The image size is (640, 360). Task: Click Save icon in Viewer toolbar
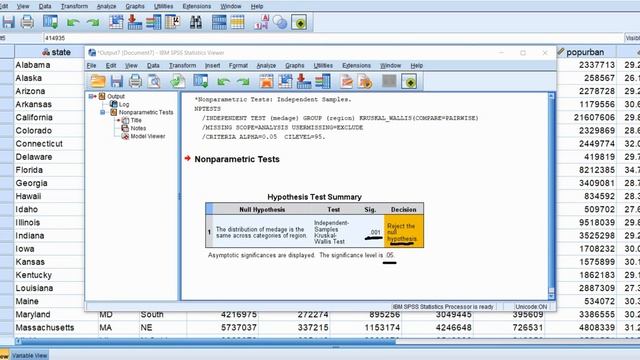pyautogui.click(x=117, y=81)
